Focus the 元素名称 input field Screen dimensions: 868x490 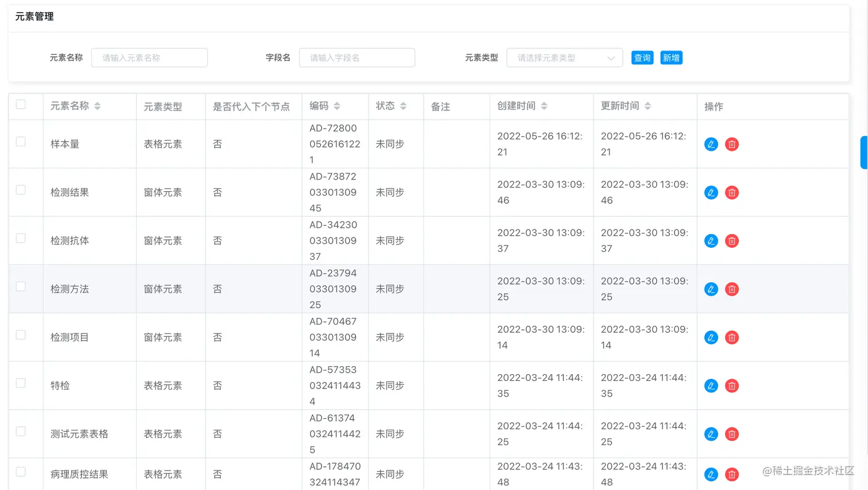coord(149,57)
